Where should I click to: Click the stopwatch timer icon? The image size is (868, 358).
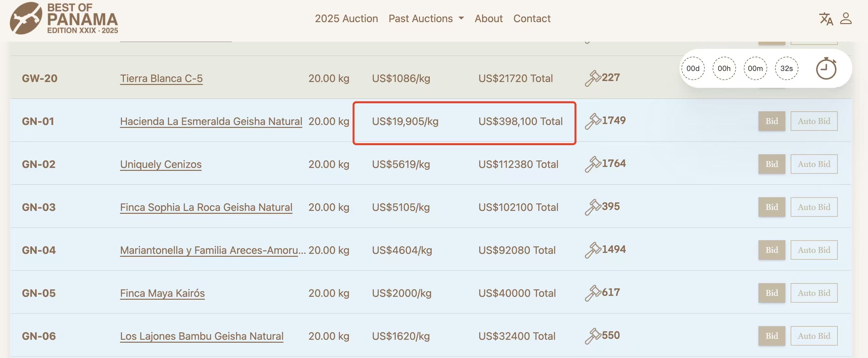click(826, 68)
